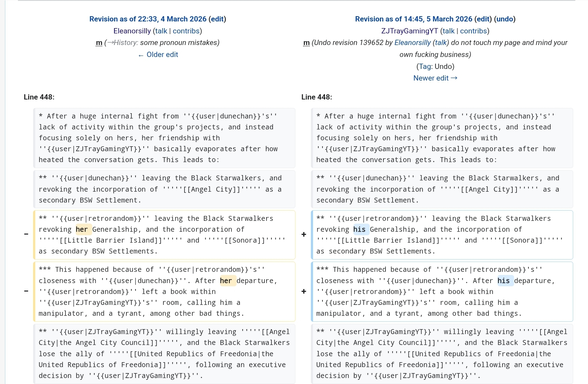Undo the 5 March 2026 revision

point(505,19)
